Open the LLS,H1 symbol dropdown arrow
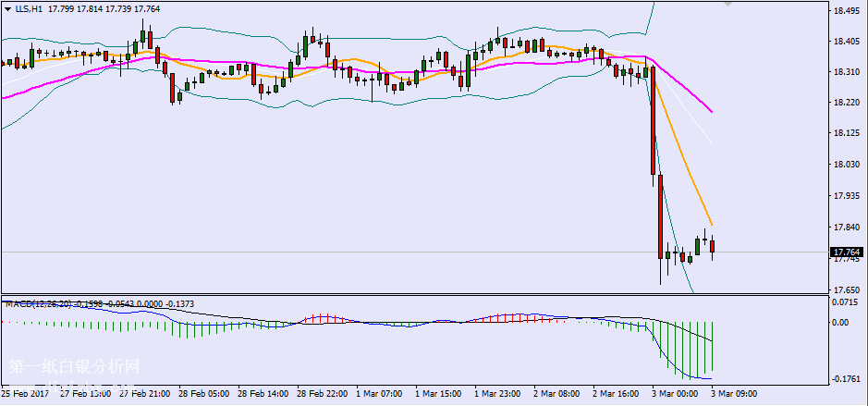The height and width of the screenshot is (406, 868). 8,9
